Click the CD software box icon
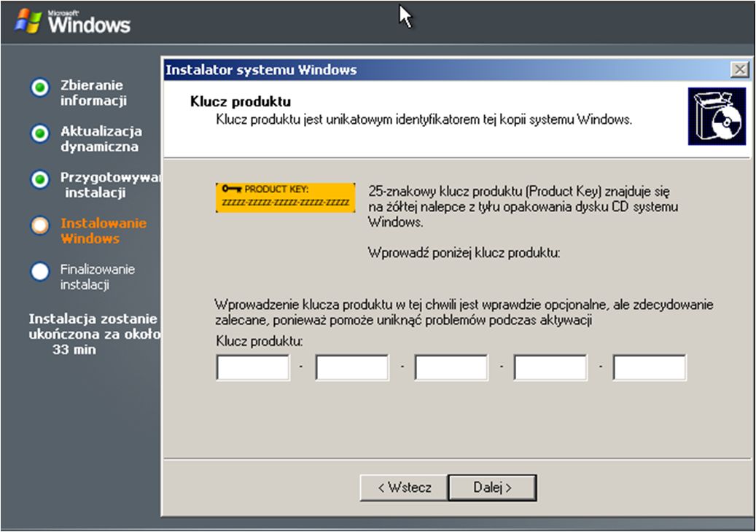 717,117
